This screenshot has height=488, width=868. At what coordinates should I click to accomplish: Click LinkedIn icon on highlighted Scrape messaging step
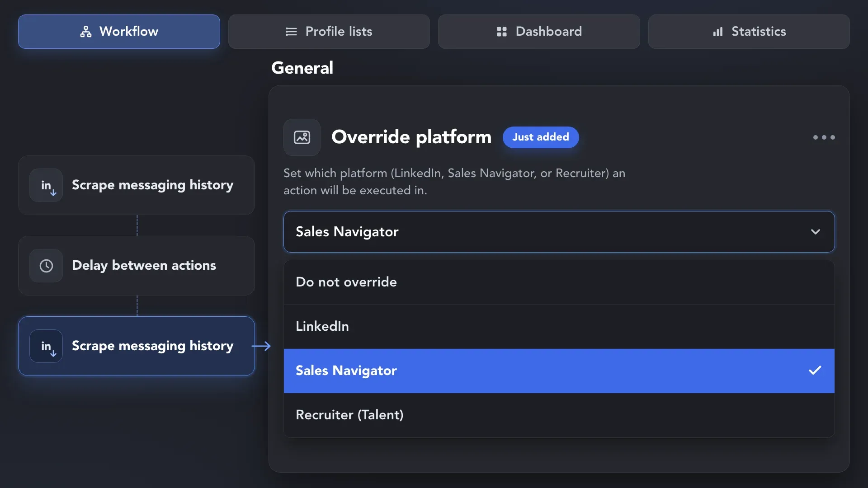46,346
